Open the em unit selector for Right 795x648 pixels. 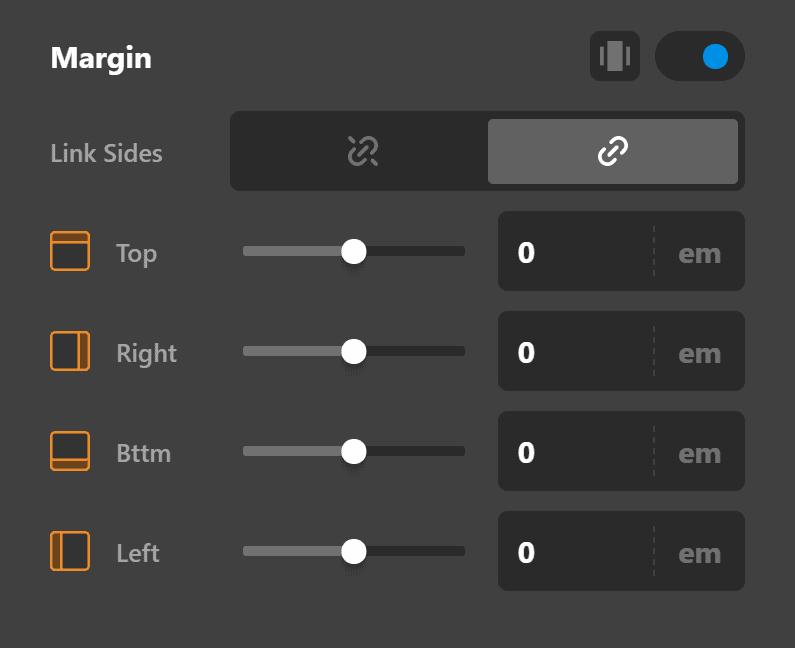700,353
